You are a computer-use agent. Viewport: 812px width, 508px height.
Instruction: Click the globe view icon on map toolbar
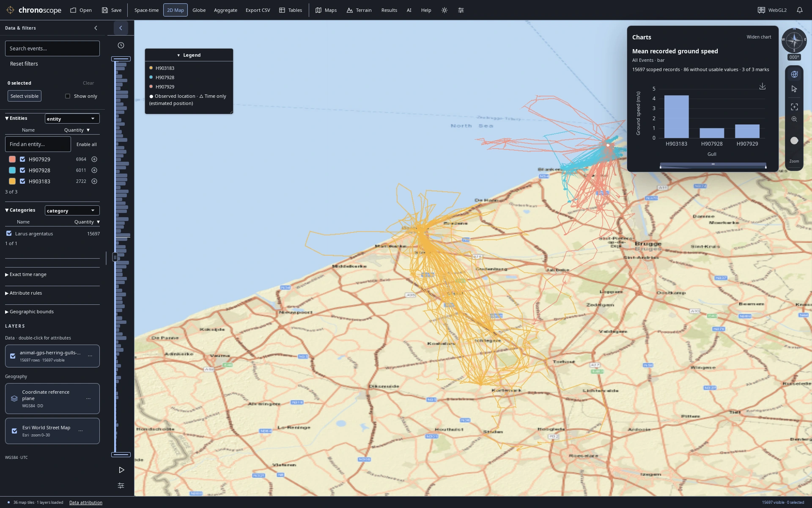click(x=794, y=74)
